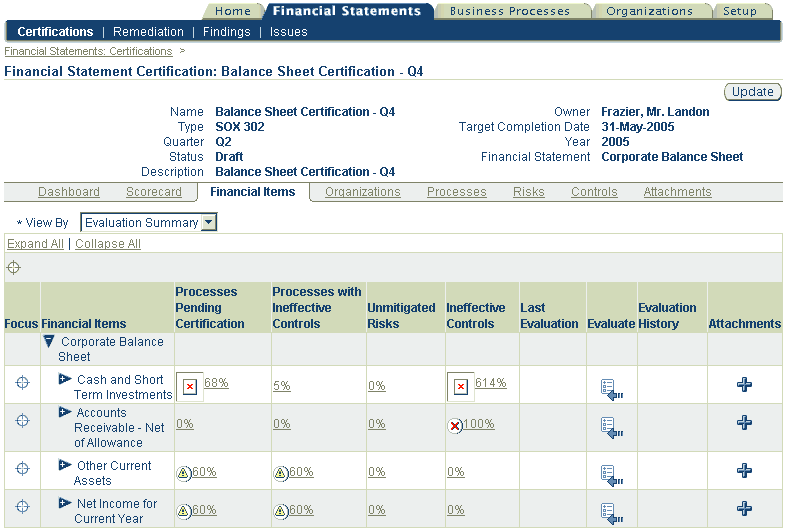Evaluate Net Income for Current Year item
The width and height of the screenshot is (788, 530).
click(x=612, y=513)
